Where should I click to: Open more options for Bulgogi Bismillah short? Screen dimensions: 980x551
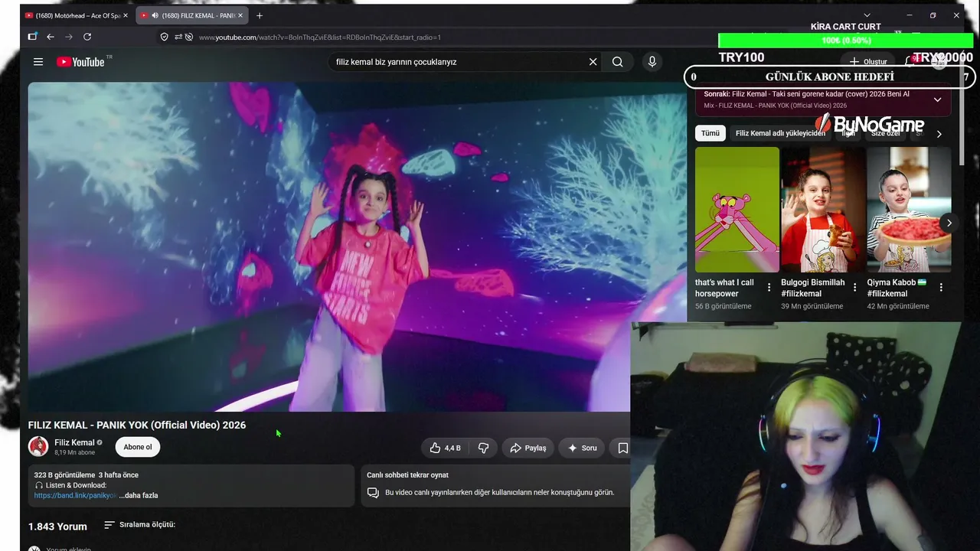pyautogui.click(x=855, y=288)
